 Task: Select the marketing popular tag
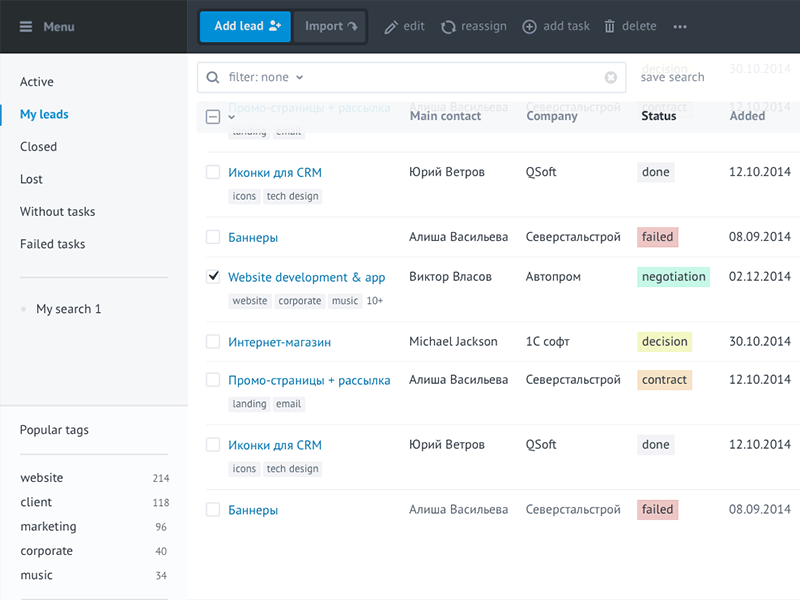pos(48,527)
